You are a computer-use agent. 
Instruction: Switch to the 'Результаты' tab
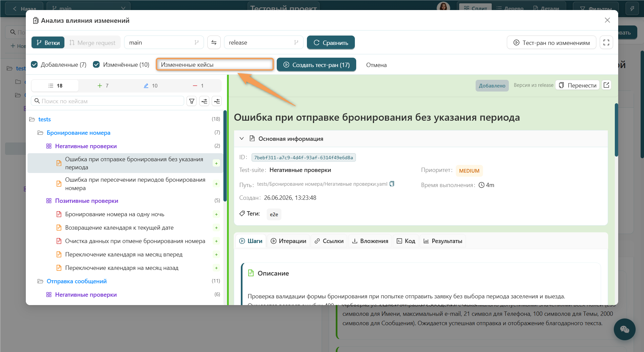coord(443,241)
